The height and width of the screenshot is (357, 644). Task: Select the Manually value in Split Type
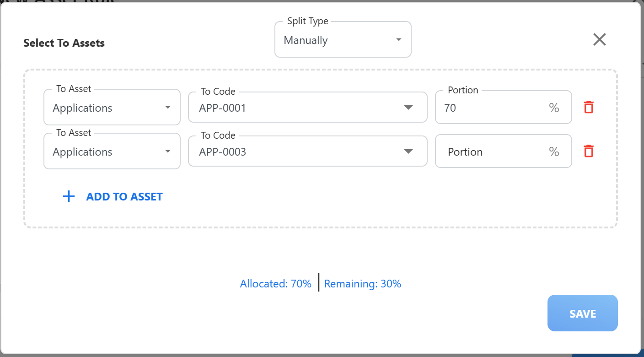click(x=306, y=40)
